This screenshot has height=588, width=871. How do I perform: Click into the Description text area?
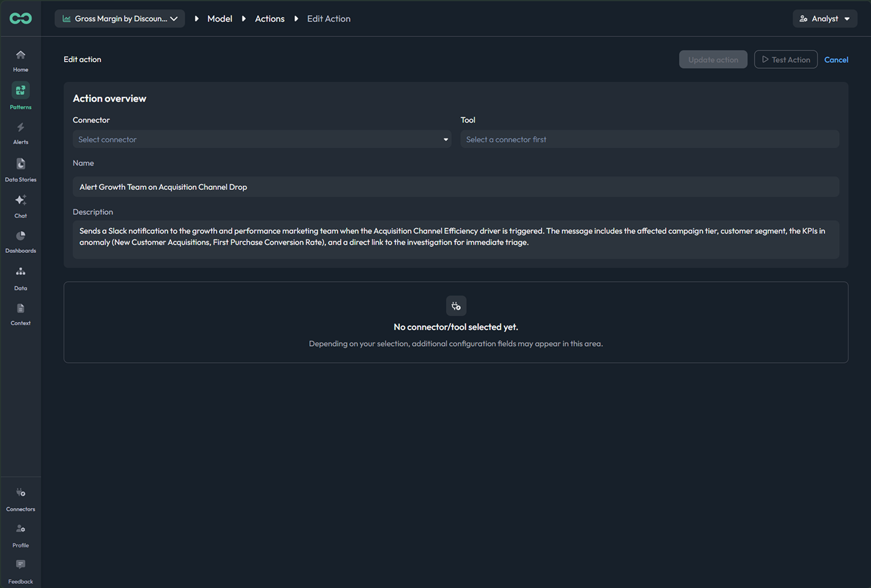(456, 240)
